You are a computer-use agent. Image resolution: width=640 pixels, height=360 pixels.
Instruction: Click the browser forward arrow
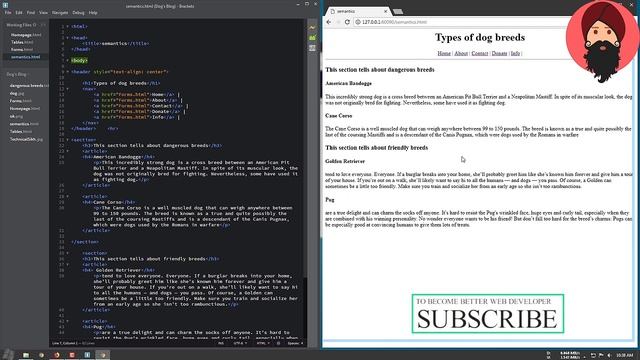[338, 22]
